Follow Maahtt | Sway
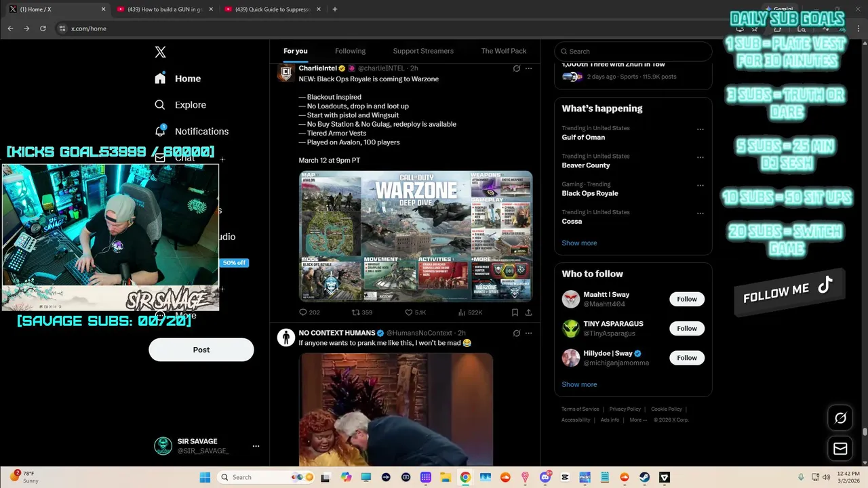This screenshot has height=488, width=868. (687, 299)
